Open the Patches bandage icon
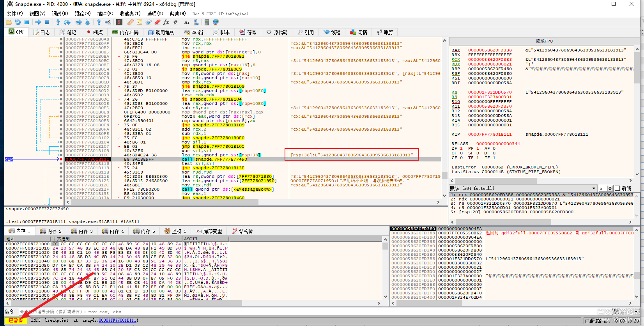This screenshot has width=644, height=326. 131,22
